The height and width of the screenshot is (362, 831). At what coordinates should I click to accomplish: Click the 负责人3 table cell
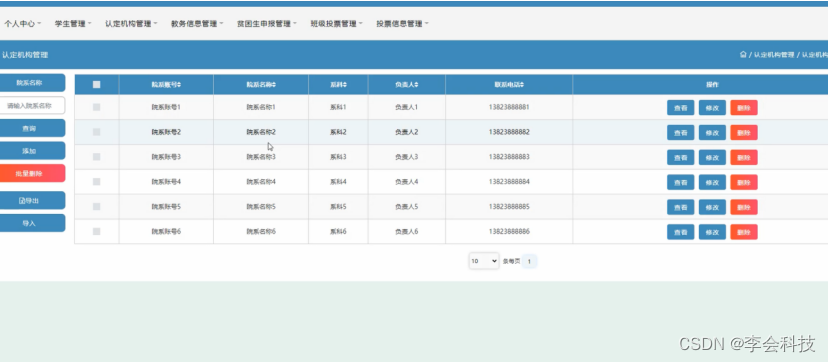(406, 157)
